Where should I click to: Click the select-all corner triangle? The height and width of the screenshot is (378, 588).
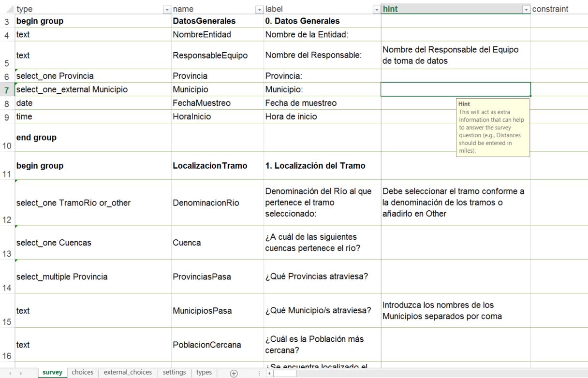coord(10,9)
